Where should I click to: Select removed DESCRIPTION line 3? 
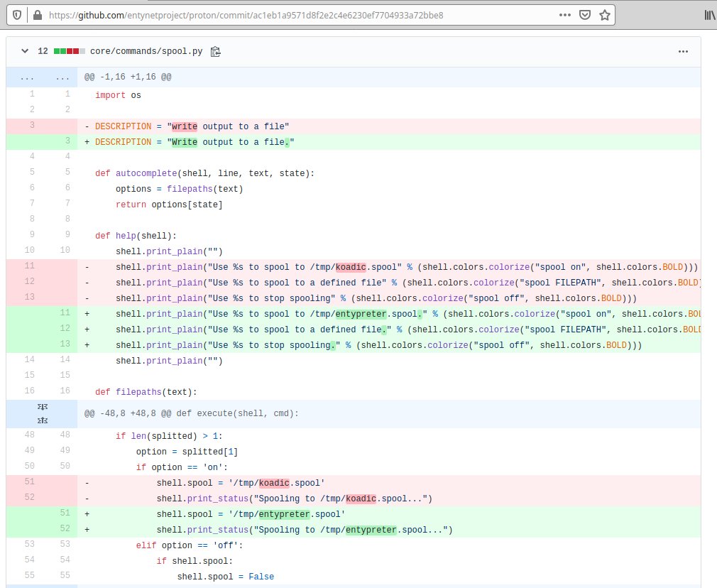(x=354, y=126)
